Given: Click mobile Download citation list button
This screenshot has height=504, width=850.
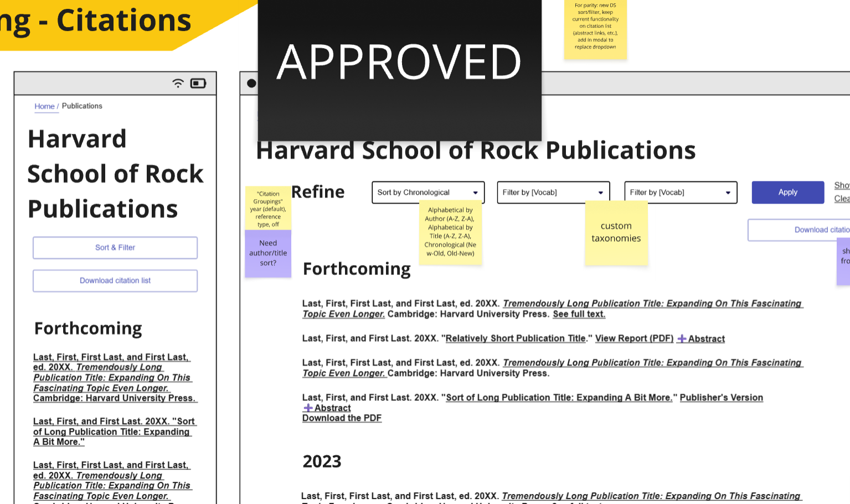Looking at the screenshot, I should click(x=115, y=281).
